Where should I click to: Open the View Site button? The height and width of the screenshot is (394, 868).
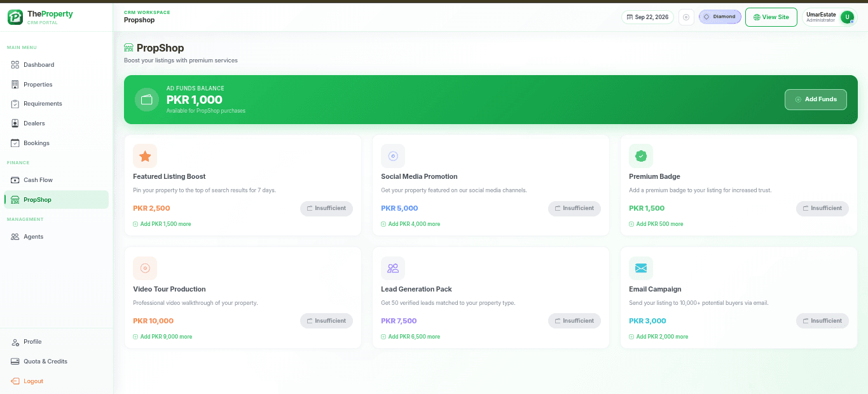(771, 17)
